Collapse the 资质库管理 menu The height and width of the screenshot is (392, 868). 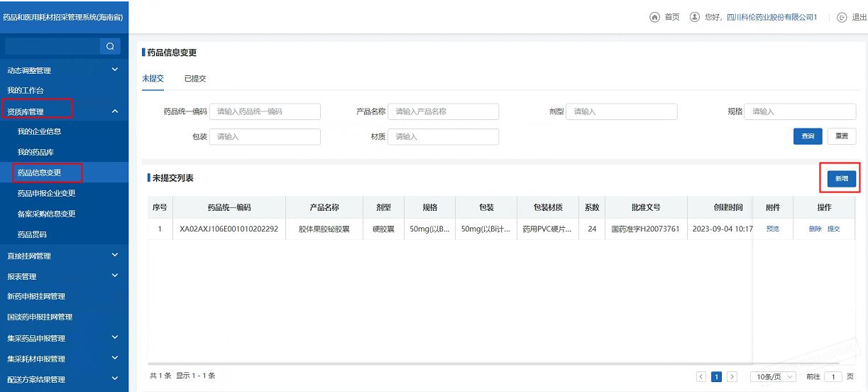click(x=114, y=111)
